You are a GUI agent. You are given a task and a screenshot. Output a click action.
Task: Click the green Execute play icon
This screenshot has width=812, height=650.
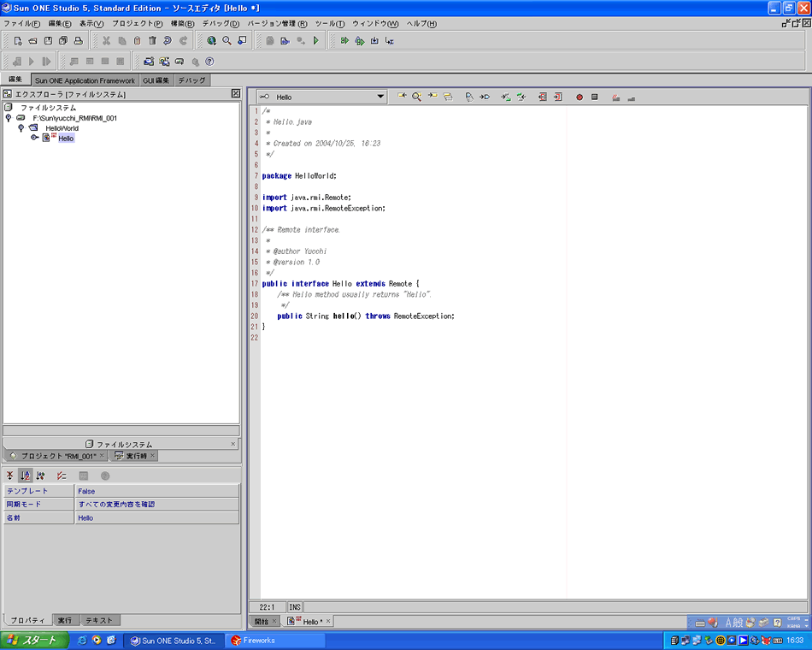click(x=315, y=40)
